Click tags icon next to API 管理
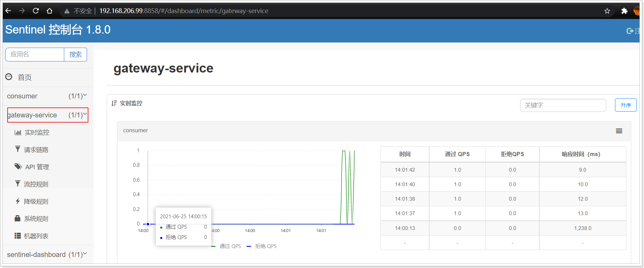This screenshot has height=268, width=644. pyautogui.click(x=18, y=166)
